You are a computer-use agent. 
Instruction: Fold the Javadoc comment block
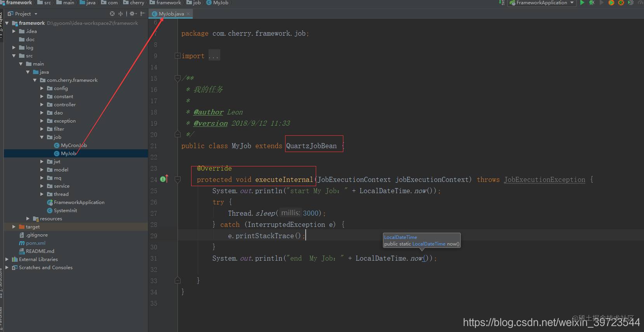click(x=178, y=78)
